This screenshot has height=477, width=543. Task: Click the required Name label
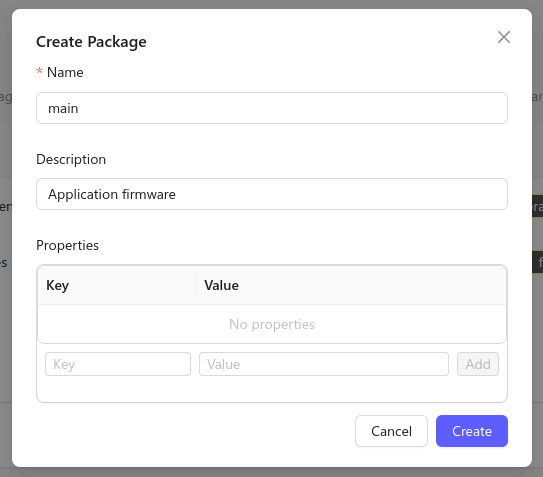click(x=65, y=72)
